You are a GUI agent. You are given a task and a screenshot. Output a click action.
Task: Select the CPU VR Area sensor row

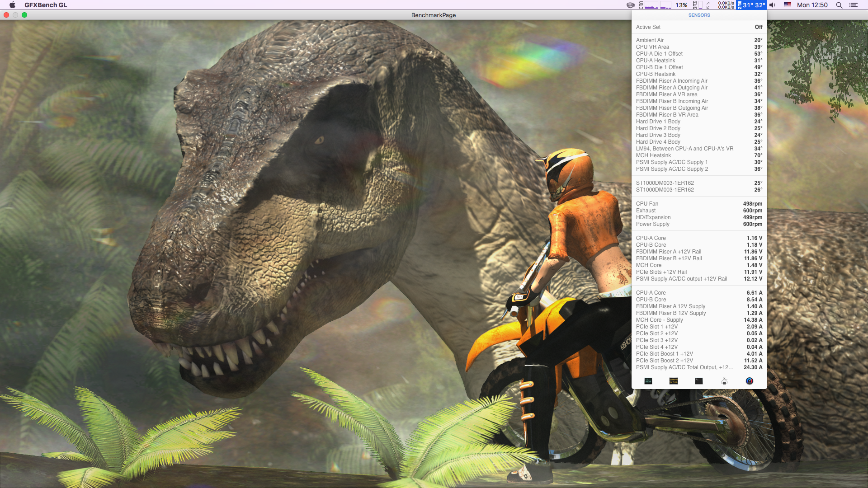coord(699,47)
